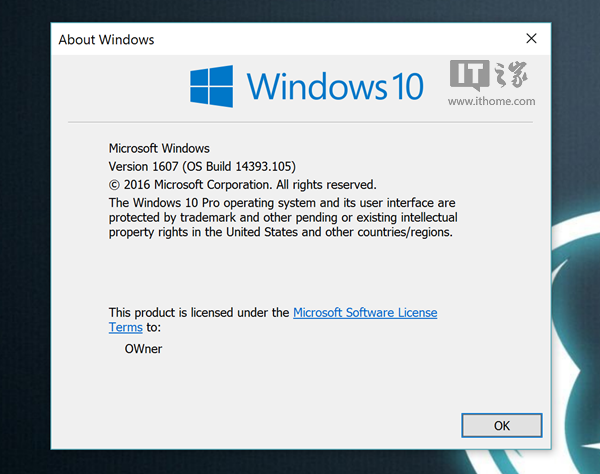Click the 'About Windows' title bar text
This screenshot has height=474, width=600.
click(106, 40)
